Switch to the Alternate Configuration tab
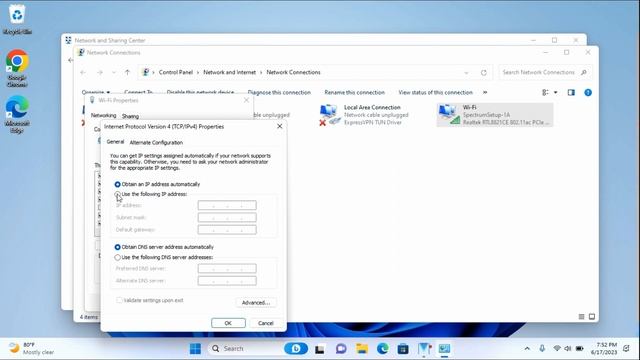Screen dimensions: 640x360 [156, 142]
